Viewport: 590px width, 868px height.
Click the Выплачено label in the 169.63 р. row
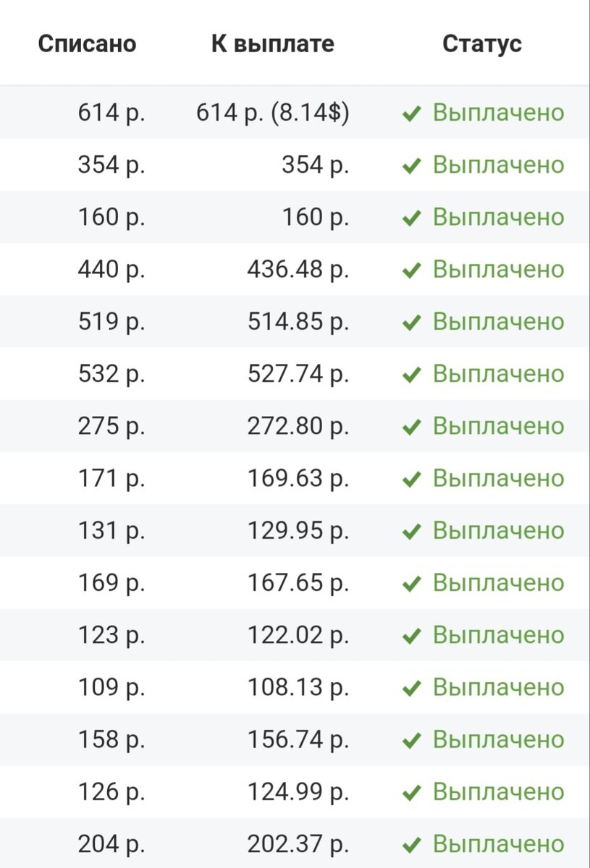498,478
